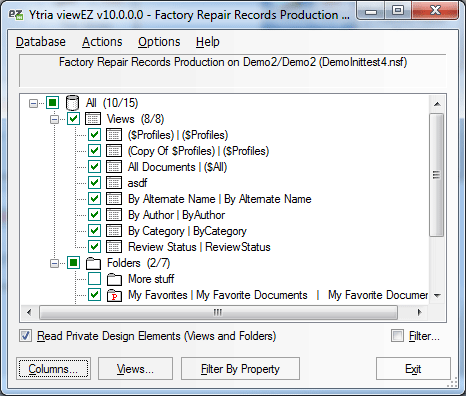
Task: Click the private folder icon for My Favorites
Action: (114, 295)
